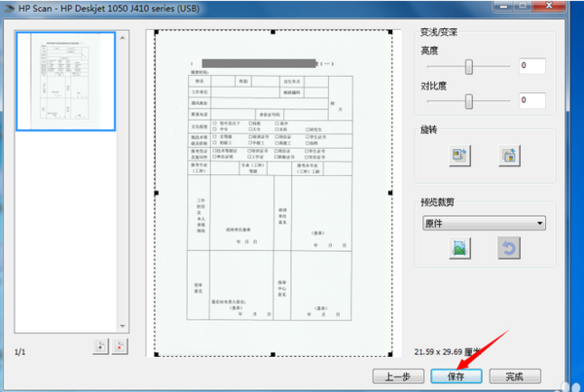Click the delete page icon below thumbnails
Screen dimensions: 584x392
(x=120, y=346)
